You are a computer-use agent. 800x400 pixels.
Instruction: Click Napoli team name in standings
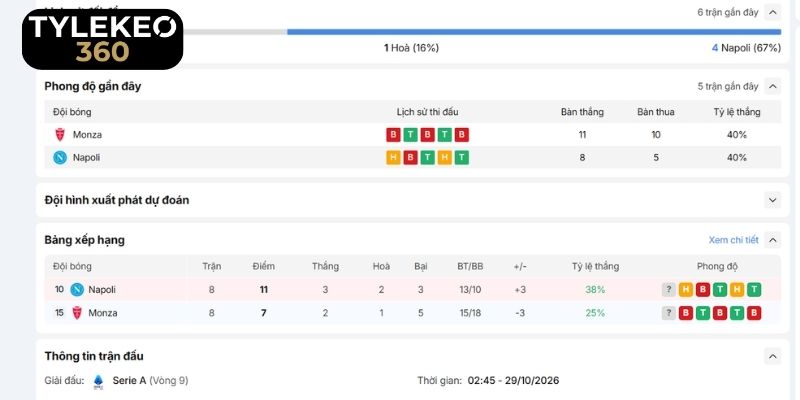point(102,290)
